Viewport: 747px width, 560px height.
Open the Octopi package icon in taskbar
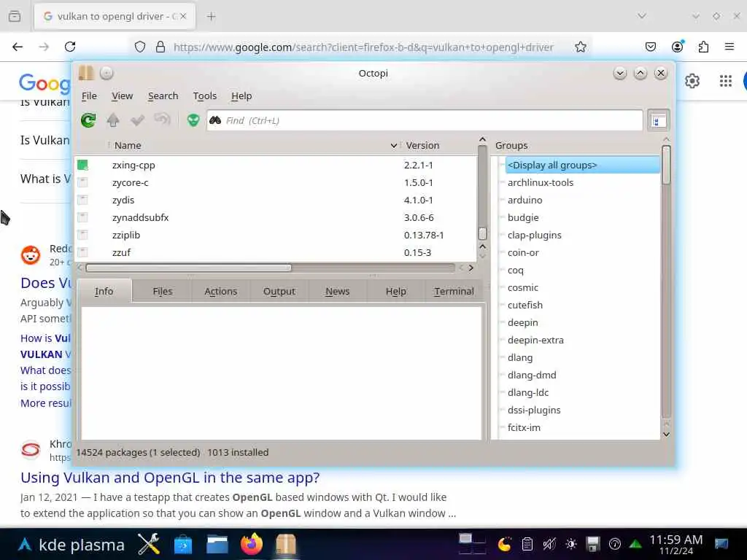tap(286, 544)
